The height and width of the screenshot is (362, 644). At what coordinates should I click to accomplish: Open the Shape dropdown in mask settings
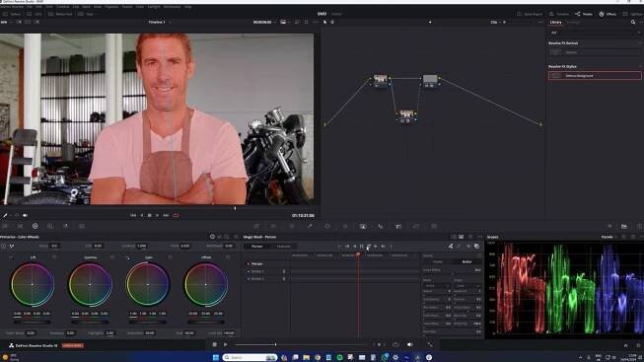point(467,286)
